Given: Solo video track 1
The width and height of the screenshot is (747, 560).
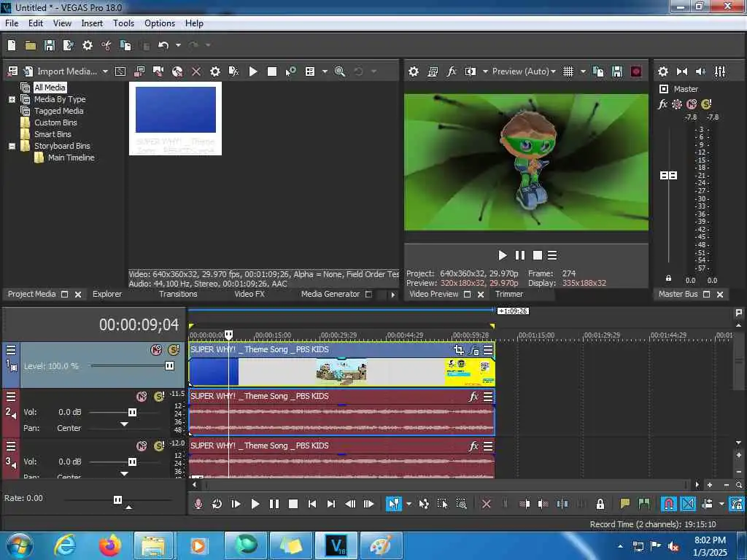Looking at the screenshot, I should pyautogui.click(x=174, y=350).
